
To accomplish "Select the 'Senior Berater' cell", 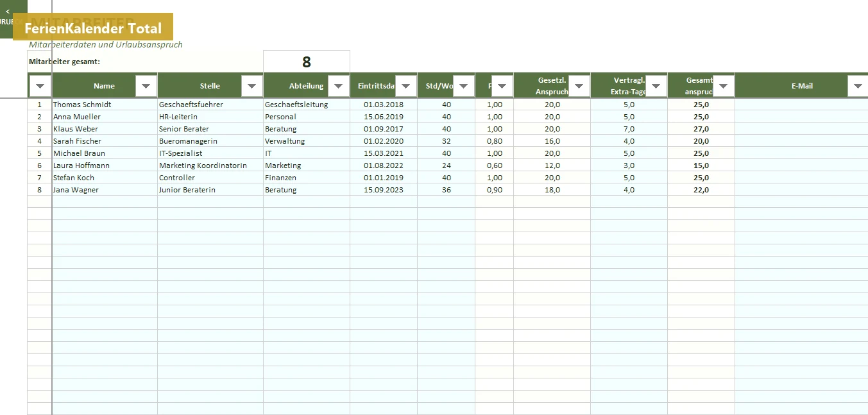I will (x=210, y=129).
